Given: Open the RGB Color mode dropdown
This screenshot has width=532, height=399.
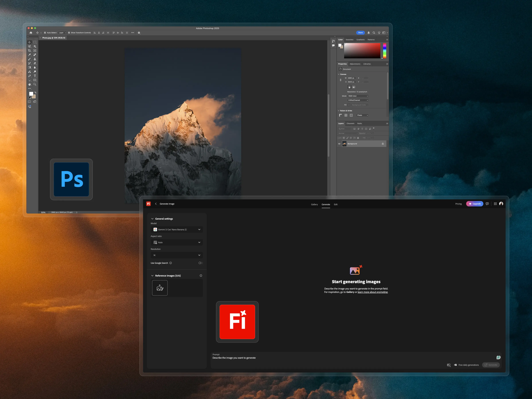Looking at the screenshot, I should click(x=358, y=96).
